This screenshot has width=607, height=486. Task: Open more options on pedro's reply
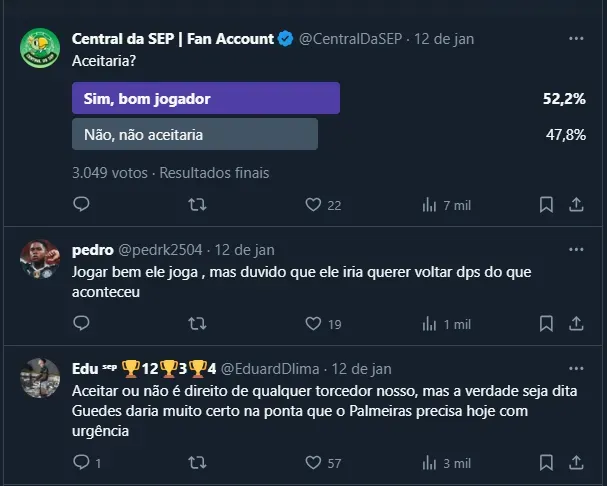click(576, 250)
